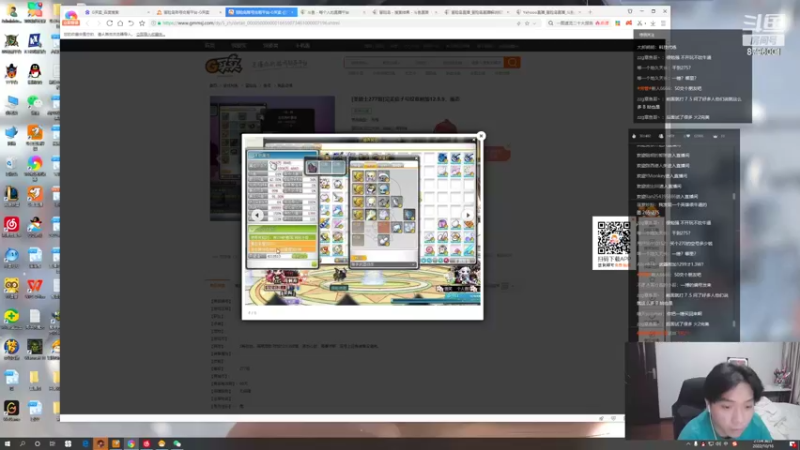800x450 pixels.
Task: Click the game screenshot in the lightbox
Action: pos(362,221)
